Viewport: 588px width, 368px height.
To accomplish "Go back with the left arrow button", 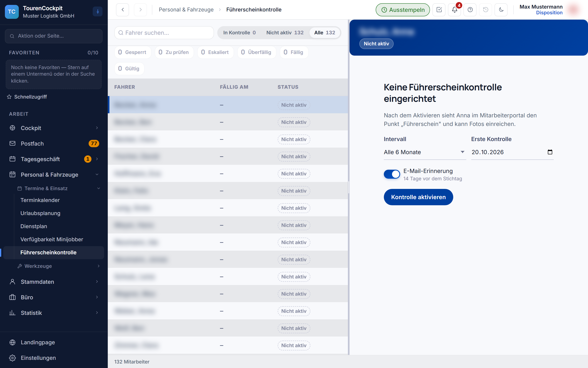I will [122, 10].
